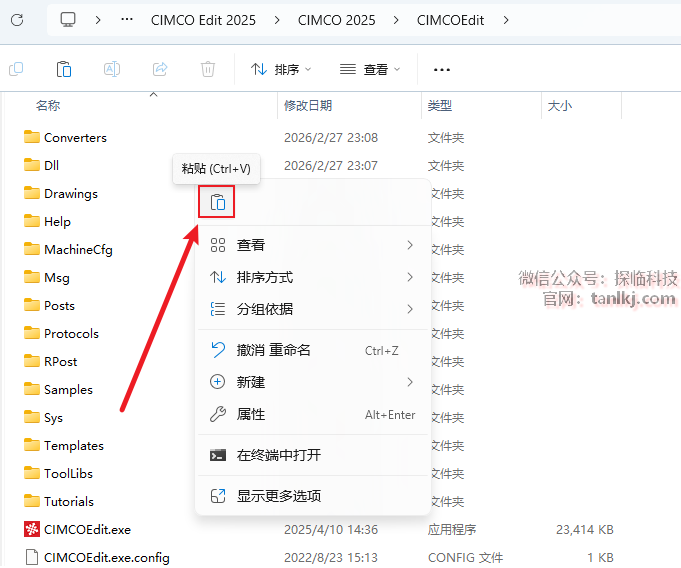681x568 pixels.
Task: Select the MachineCfg folder
Action: [x=68, y=250]
